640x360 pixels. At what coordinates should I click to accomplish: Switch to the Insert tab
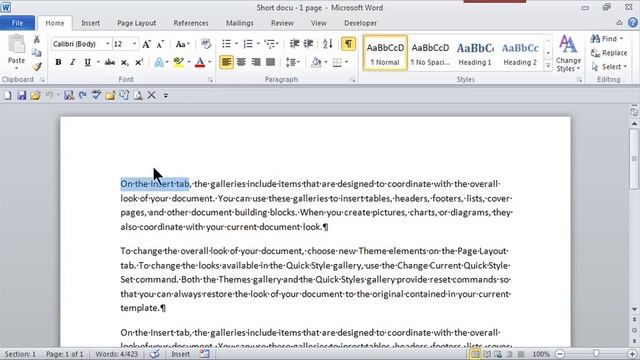pos(90,23)
